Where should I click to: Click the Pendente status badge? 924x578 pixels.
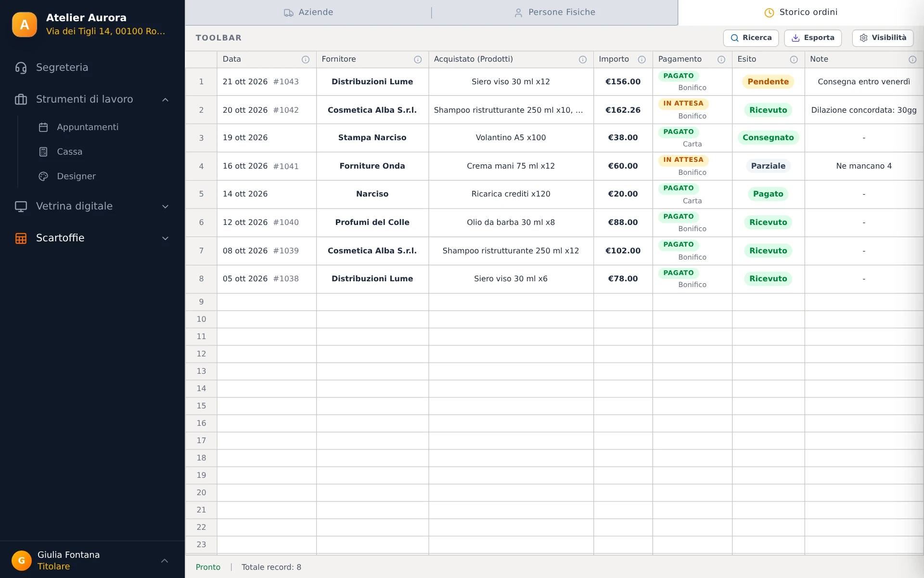[768, 82]
